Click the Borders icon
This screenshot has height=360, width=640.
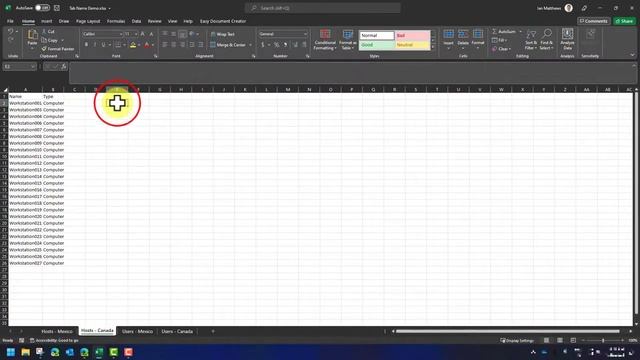(118, 45)
